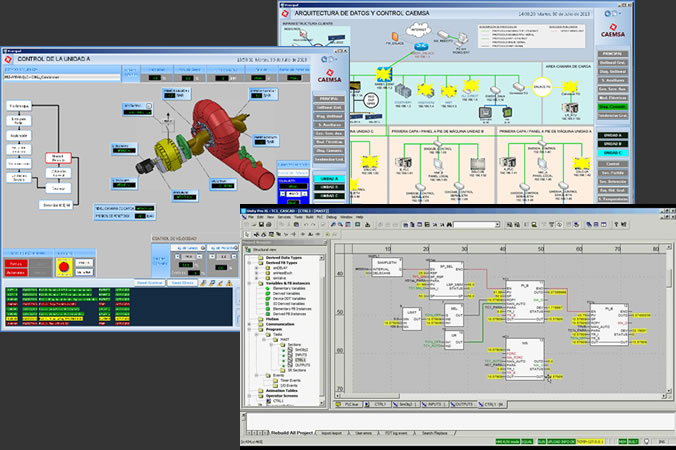Click the RUN indicator in Unity status bar

541,441
